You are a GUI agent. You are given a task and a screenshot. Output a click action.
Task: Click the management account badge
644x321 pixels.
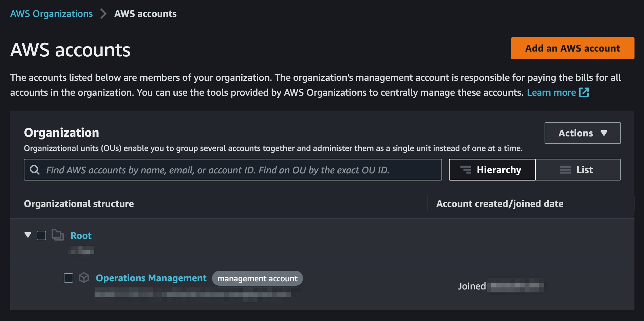[257, 278]
